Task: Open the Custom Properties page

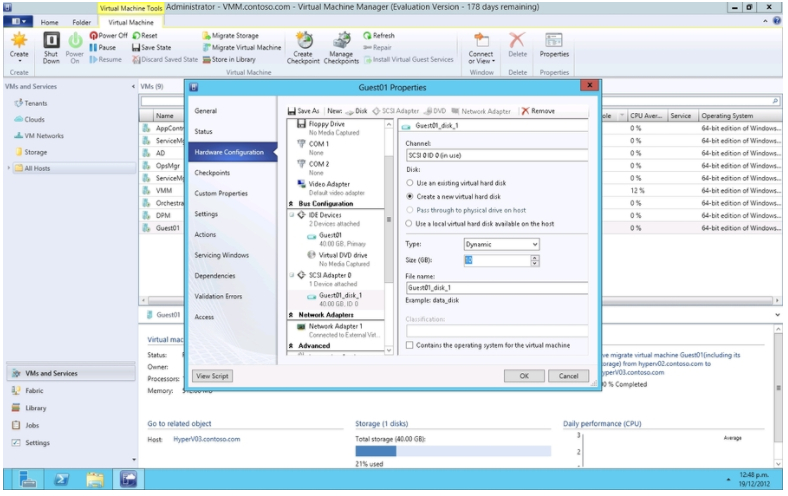Action: (x=221, y=193)
